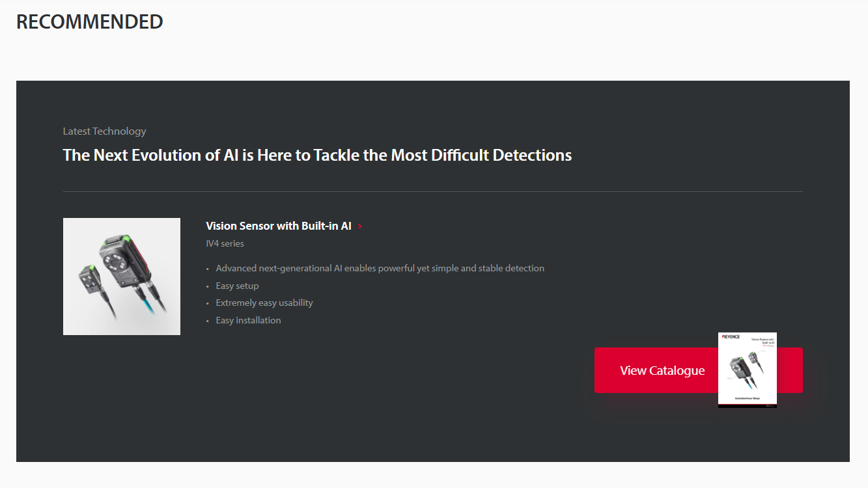Image resolution: width=868 pixels, height=488 pixels.
Task: Click the RECOMMENDED section heading
Action: (x=89, y=21)
